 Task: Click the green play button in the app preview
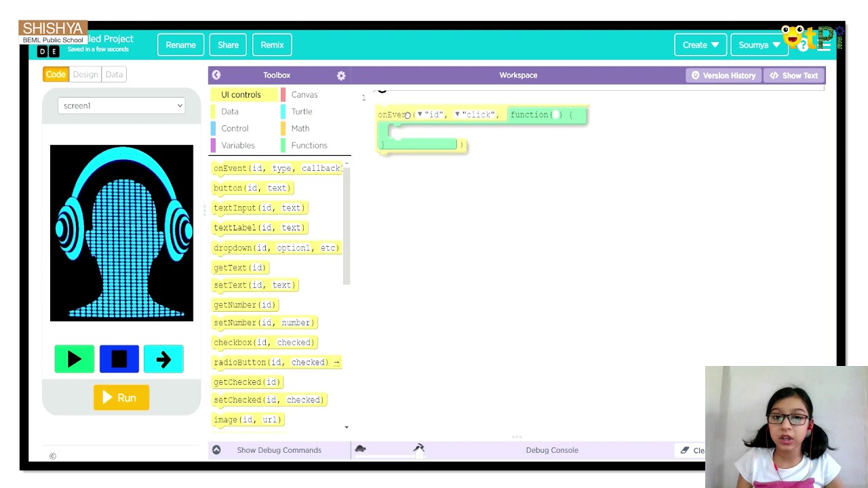[75, 359]
